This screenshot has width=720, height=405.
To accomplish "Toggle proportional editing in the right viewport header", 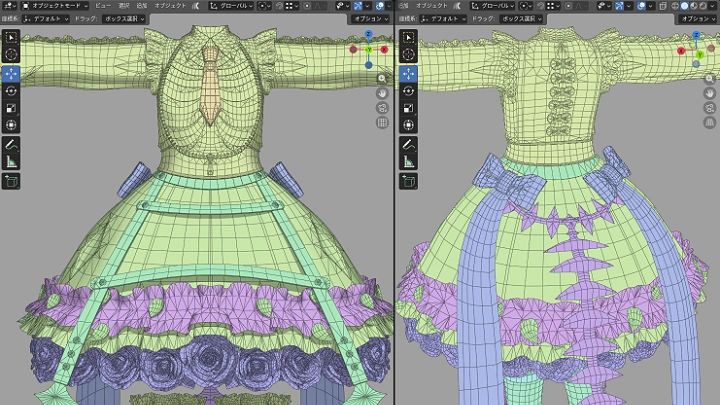I will 568,6.
